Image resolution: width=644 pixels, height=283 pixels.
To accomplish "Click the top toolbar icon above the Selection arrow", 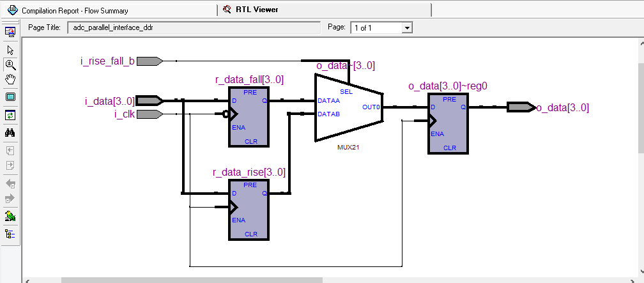I will [10, 32].
